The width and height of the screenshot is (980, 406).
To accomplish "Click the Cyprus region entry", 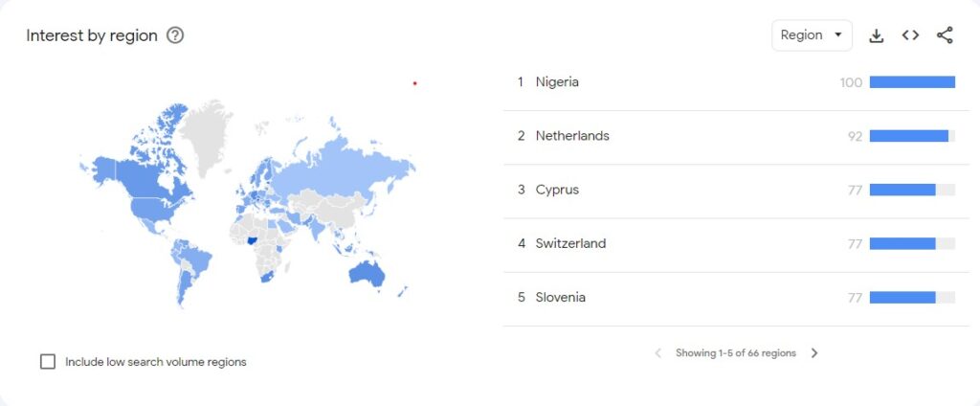I will [x=557, y=190].
